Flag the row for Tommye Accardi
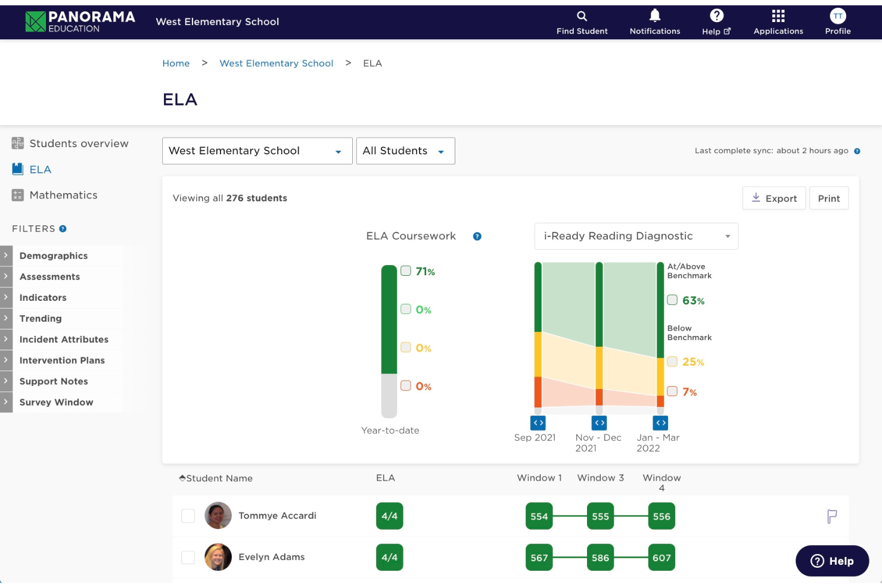The height and width of the screenshot is (588, 882). pos(833,516)
